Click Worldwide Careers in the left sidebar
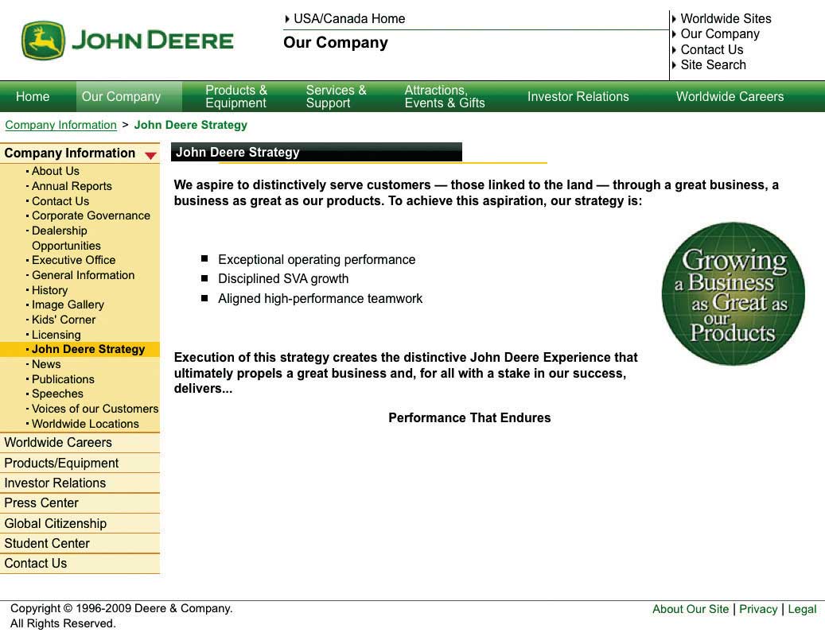This screenshot has height=644, width=825. pyautogui.click(x=80, y=443)
